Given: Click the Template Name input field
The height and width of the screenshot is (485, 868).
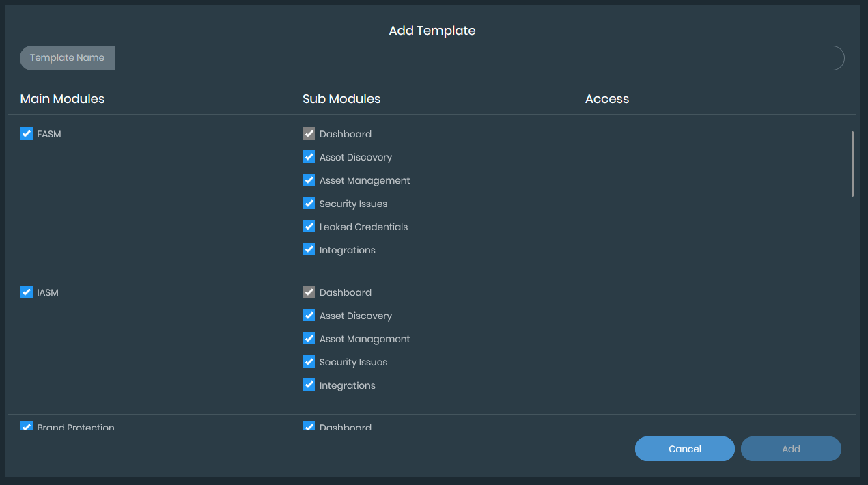Looking at the screenshot, I should [478, 58].
